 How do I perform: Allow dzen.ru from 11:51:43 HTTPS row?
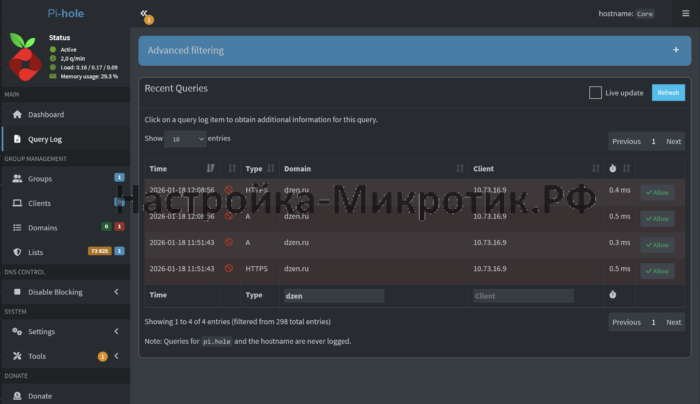[x=657, y=271]
